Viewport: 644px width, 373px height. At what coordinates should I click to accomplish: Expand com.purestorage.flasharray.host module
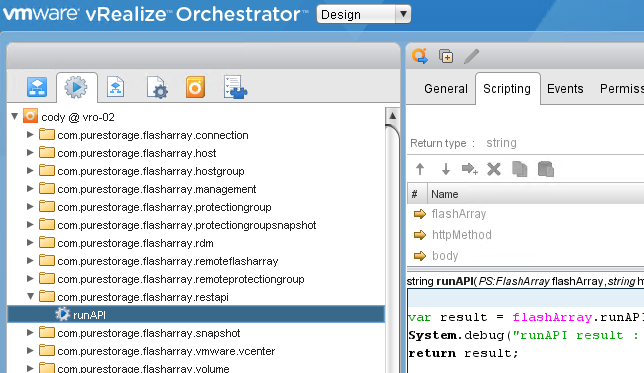[30, 152]
